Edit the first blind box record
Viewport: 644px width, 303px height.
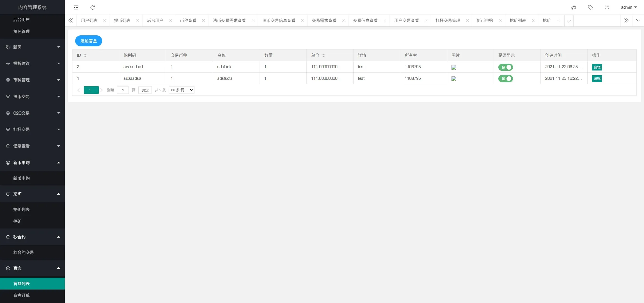597,67
